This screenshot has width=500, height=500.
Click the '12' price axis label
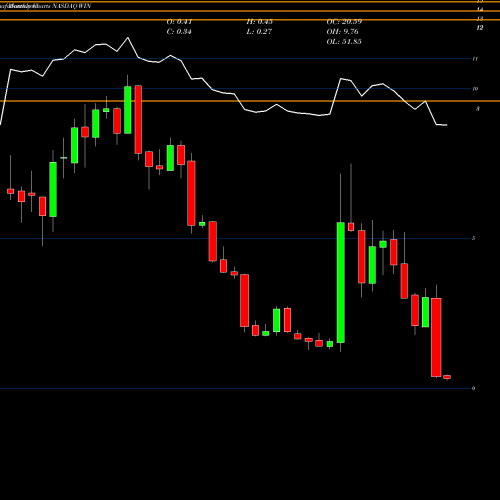(x=480, y=28)
